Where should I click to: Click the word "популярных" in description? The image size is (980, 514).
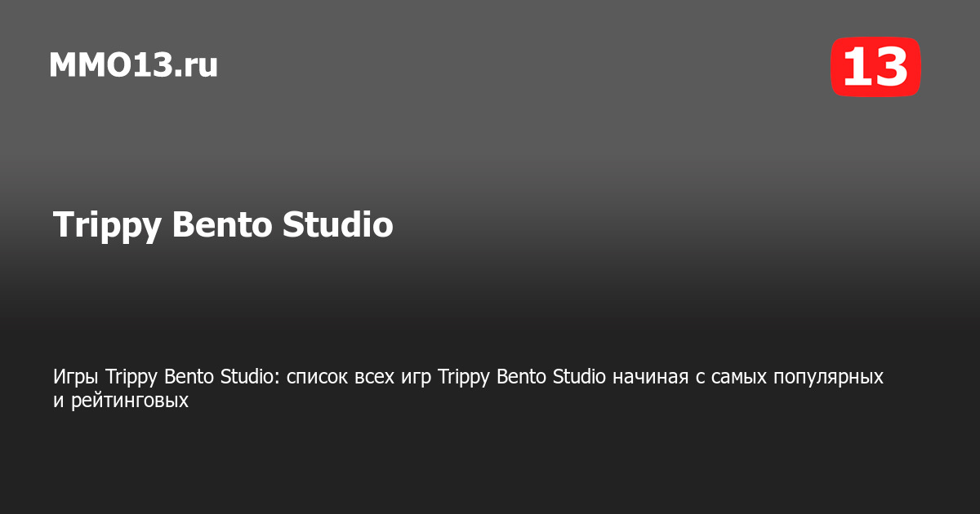(x=834, y=377)
